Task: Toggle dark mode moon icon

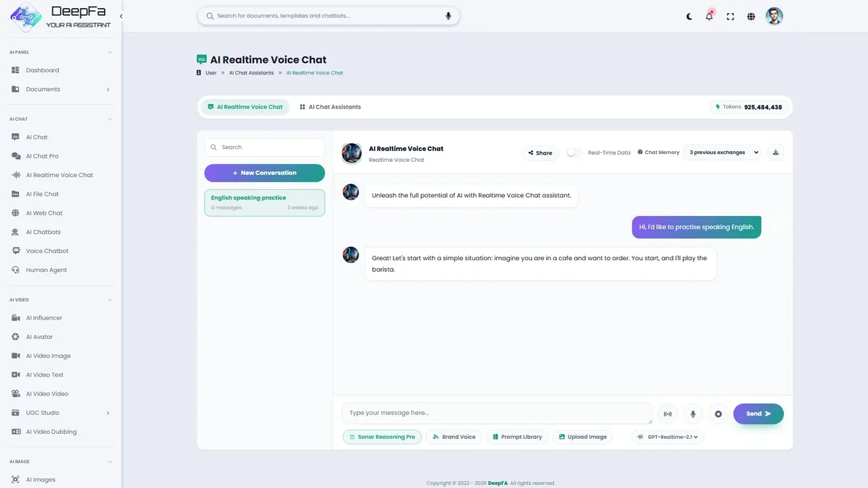Action: [x=689, y=16]
